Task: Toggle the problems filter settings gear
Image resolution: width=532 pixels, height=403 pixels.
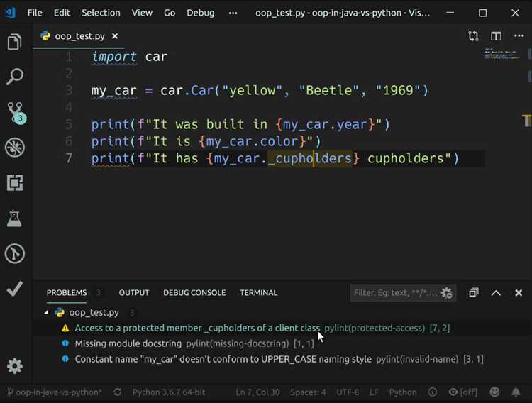Action: (x=446, y=292)
